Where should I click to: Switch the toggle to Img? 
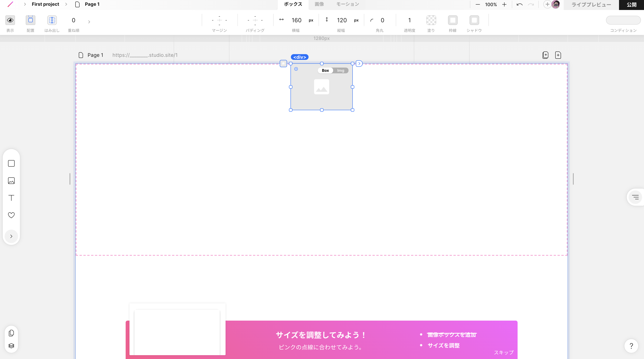coord(340,70)
